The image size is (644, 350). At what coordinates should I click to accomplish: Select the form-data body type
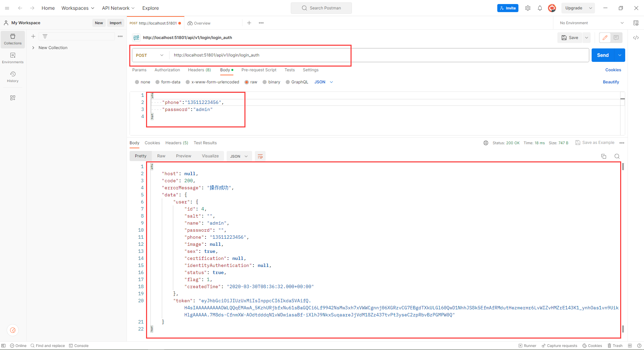click(157, 82)
